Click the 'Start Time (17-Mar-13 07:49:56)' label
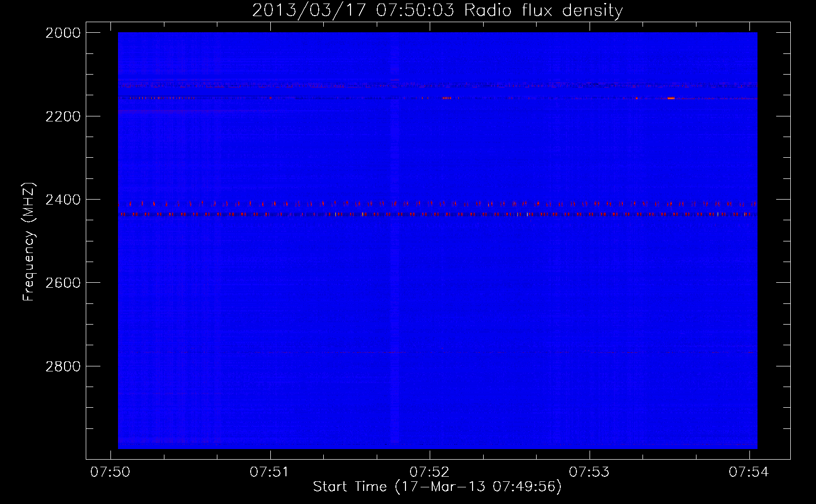 [437, 487]
